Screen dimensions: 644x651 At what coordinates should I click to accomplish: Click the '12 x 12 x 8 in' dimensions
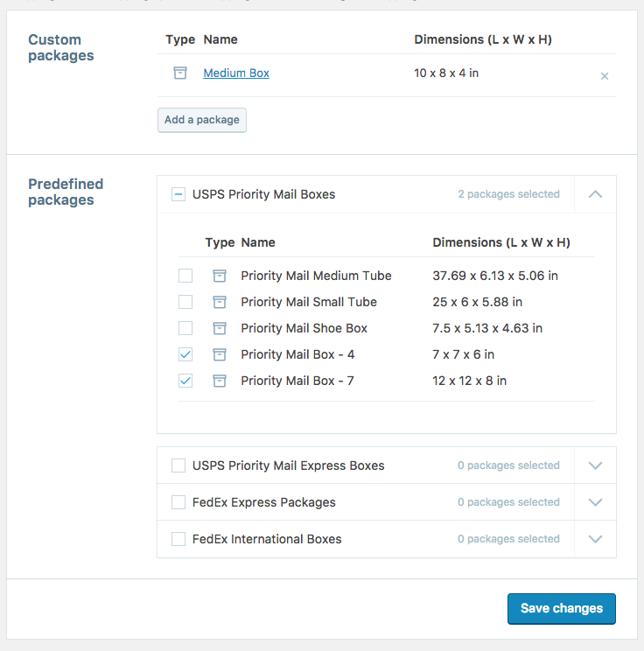[x=469, y=381]
